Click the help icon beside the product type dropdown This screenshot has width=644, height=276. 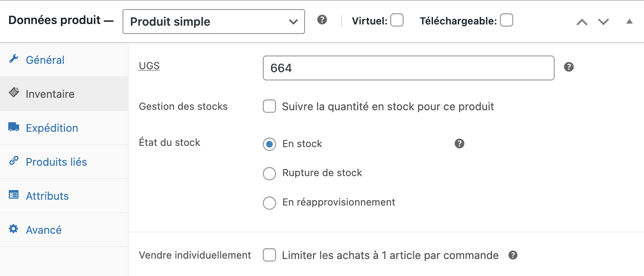click(x=322, y=19)
